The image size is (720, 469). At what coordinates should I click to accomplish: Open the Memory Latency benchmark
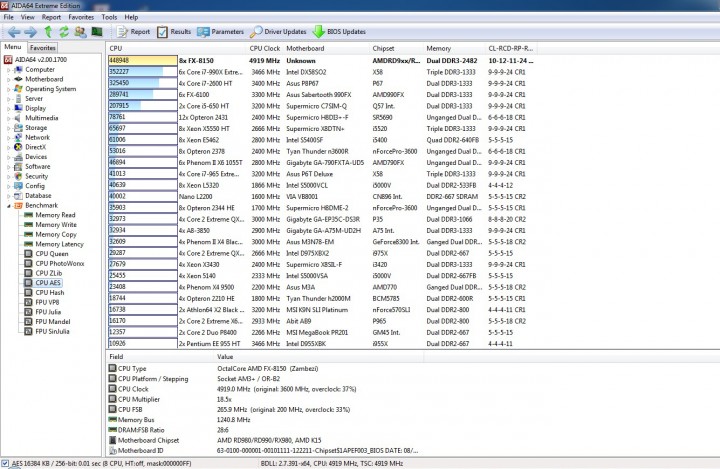[59, 244]
